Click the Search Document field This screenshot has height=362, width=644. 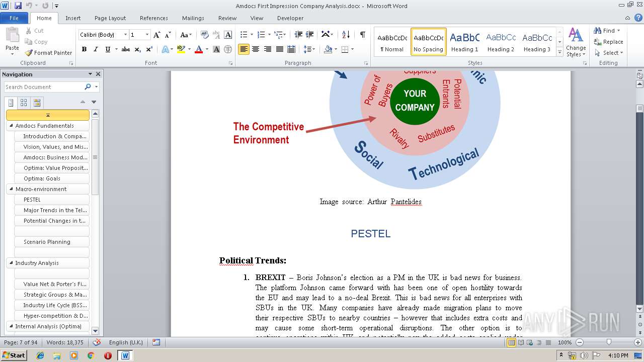click(x=44, y=87)
